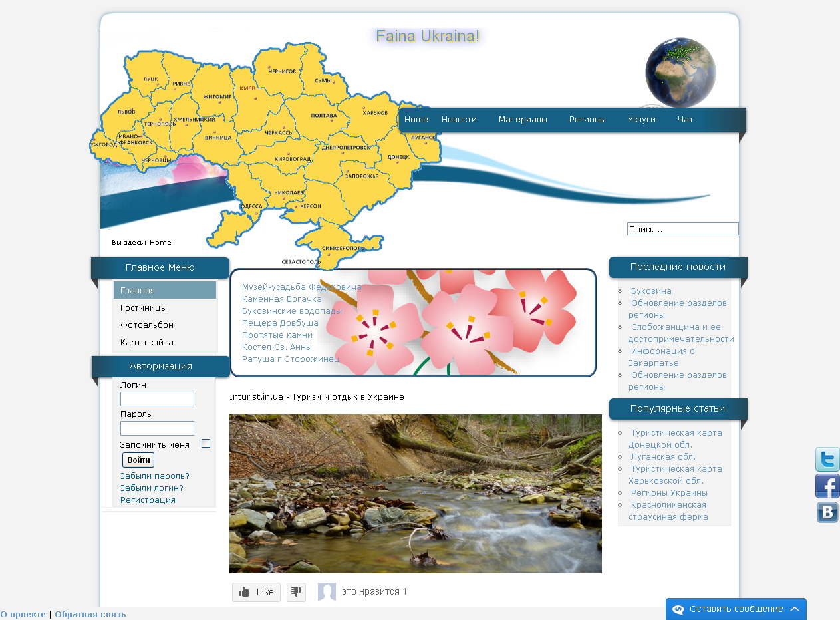Open the 'Обратная связь' footer link
This screenshot has width=840, height=620.
pos(90,615)
